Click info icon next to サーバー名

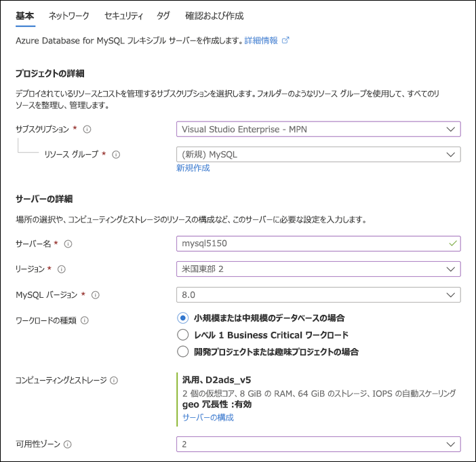68,244
